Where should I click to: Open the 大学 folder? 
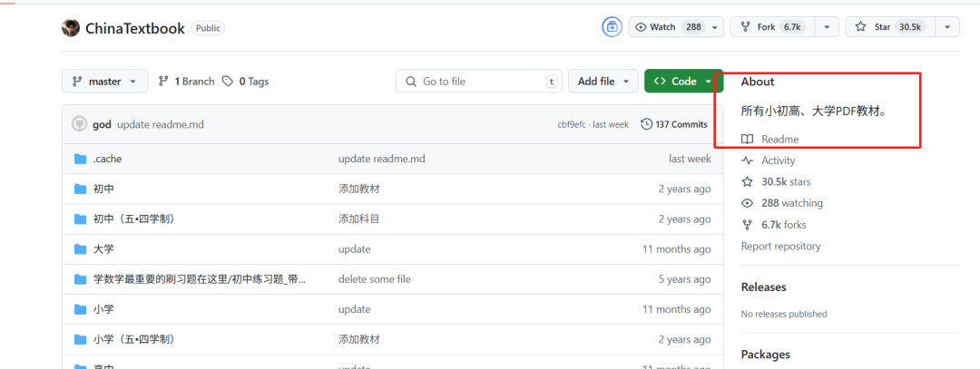pos(103,249)
